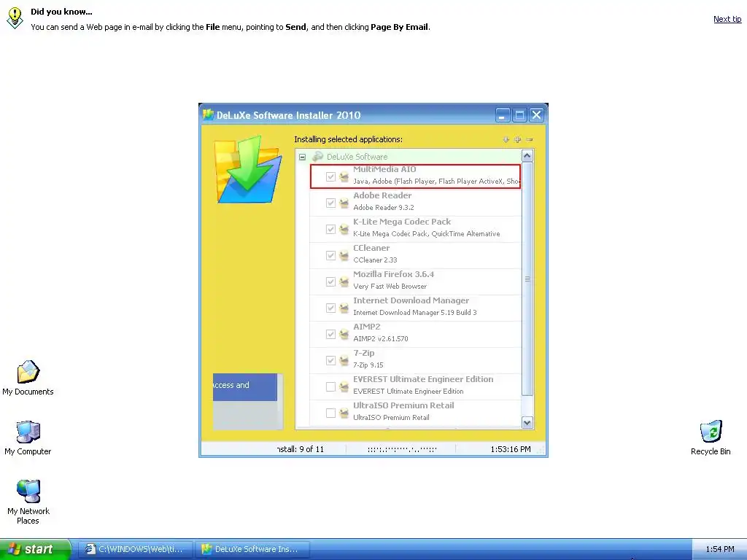Image resolution: width=747 pixels, height=560 pixels.
Task: Toggle the CCleaner checkbox
Action: (x=330, y=255)
